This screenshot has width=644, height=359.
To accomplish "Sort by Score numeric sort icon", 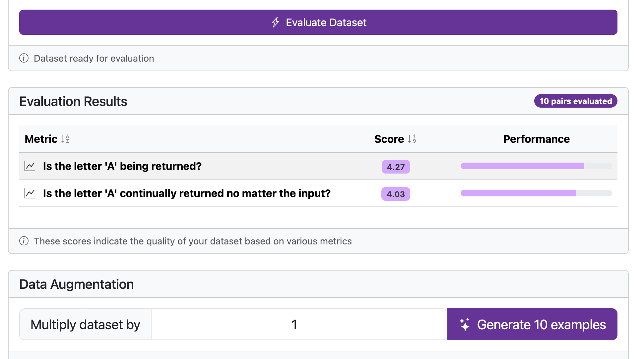I will click(x=412, y=139).
